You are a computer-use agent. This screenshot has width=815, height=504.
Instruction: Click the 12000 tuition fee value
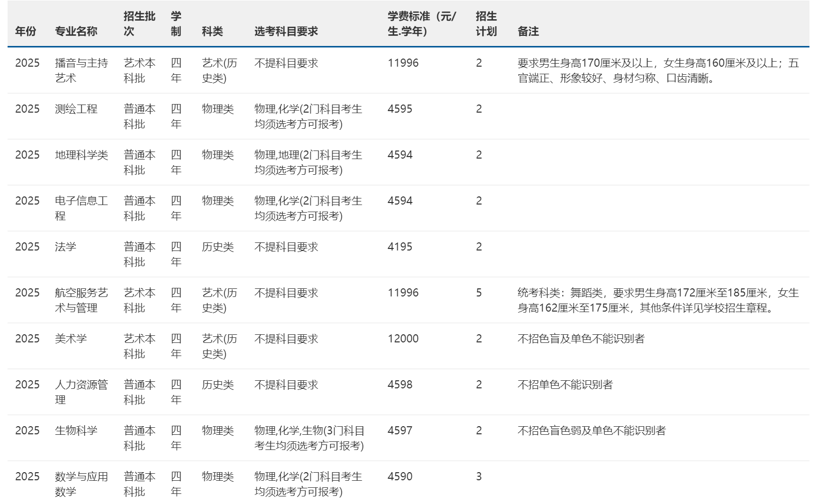pos(403,339)
